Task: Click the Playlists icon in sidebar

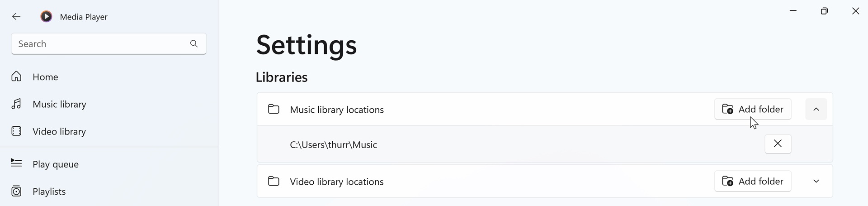Action: [16, 191]
